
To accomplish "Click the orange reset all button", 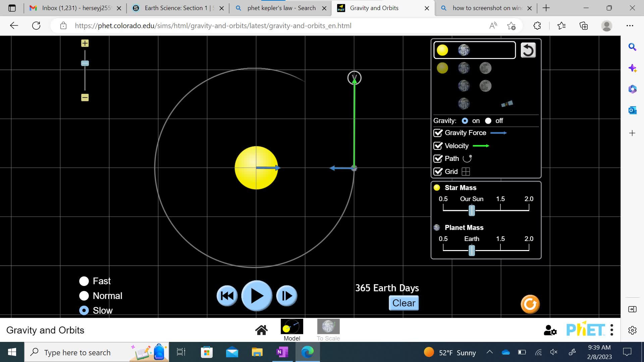I will tap(530, 304).
